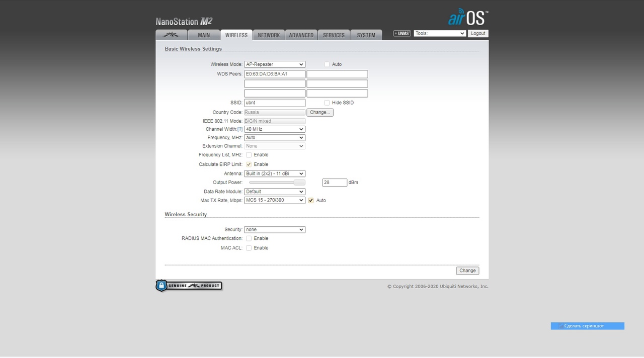Click the SSID field containing ubnt
The height and width of the screenshot is (358, 644).
[275, 103]
